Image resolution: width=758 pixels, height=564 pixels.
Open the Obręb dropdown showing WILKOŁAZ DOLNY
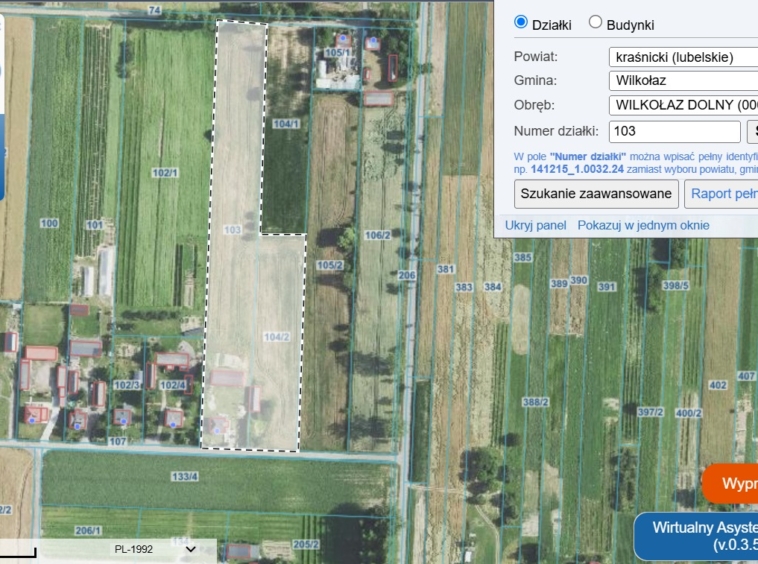pos(682,105)
